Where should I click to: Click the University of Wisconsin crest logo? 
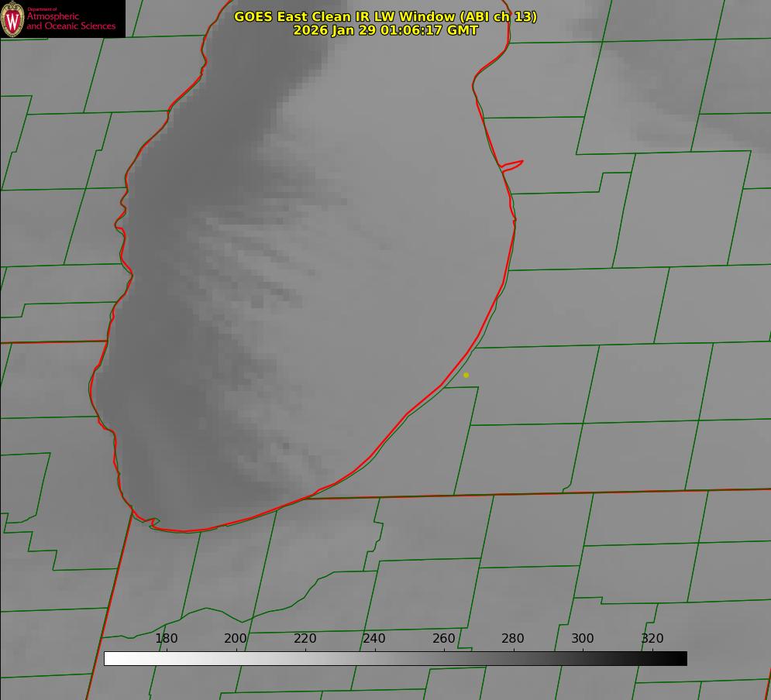coord(12,19)
